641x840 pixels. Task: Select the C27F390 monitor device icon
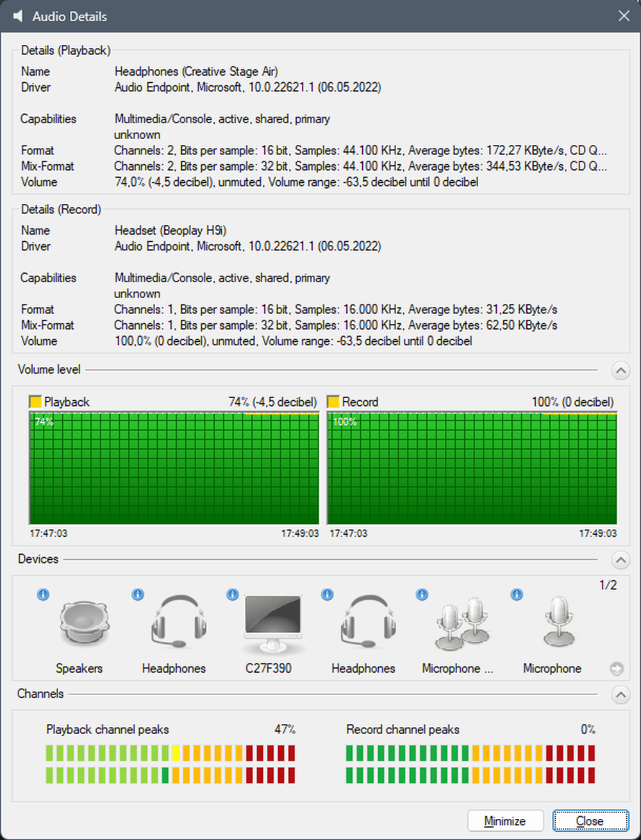(273, 624)
